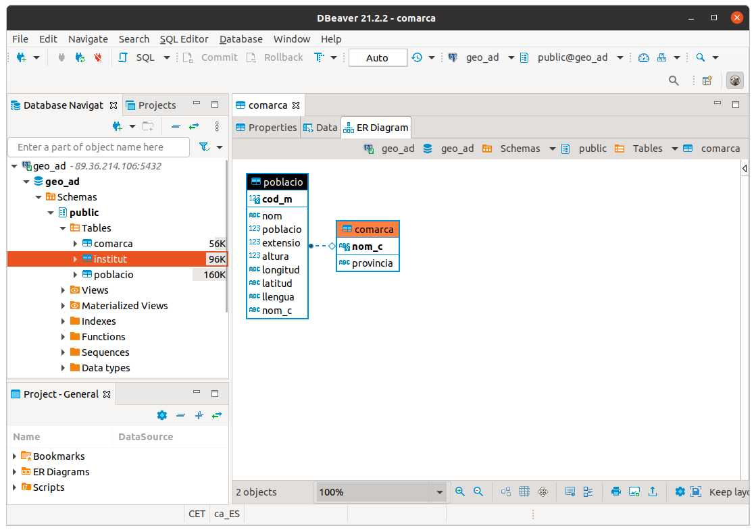Open the diagram zoom percentage dropdown
The image size is (756, 532).
click(440, 492)
